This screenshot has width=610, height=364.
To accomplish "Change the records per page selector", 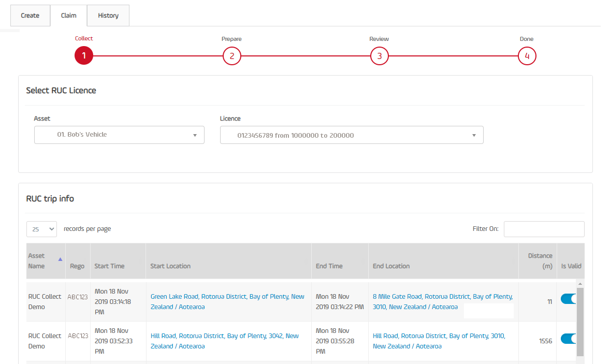I will coord(41,229).
